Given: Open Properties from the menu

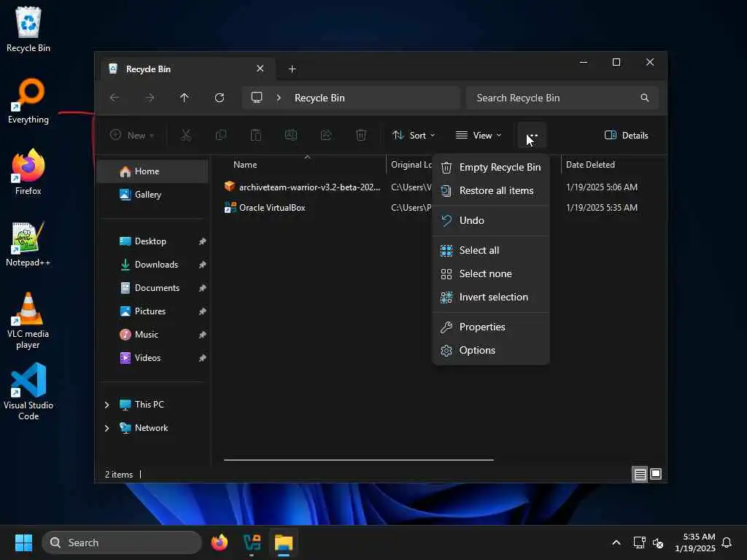Looking at the screenshot, I should pos(491,327).
